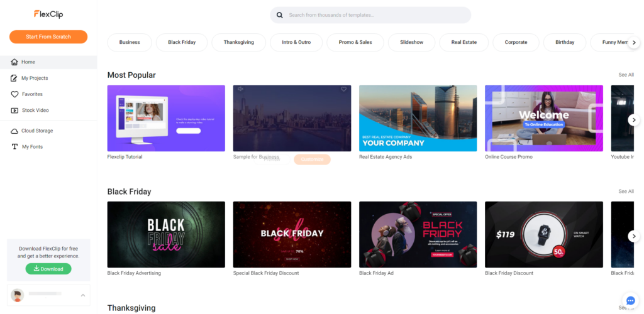Viewport: 644px width, 314px height.
Task: Click the Cloud Storage cloud icon
Action: pos(14,131)
